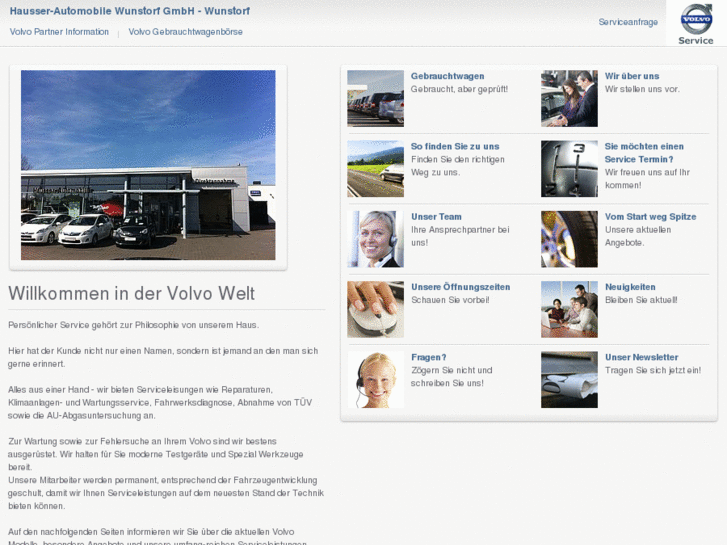Click text 'Wir stellen uns vor.'
Image resolution: width=727 pixels, height=545 pixels.
tap(642, 89)
